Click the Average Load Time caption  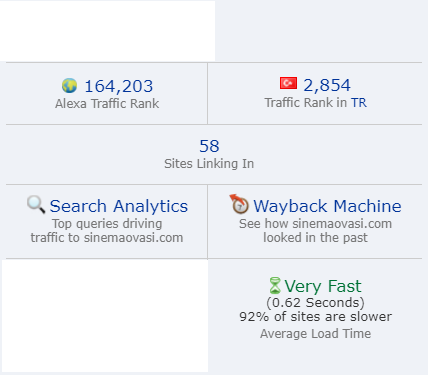(x=315, y=334)
